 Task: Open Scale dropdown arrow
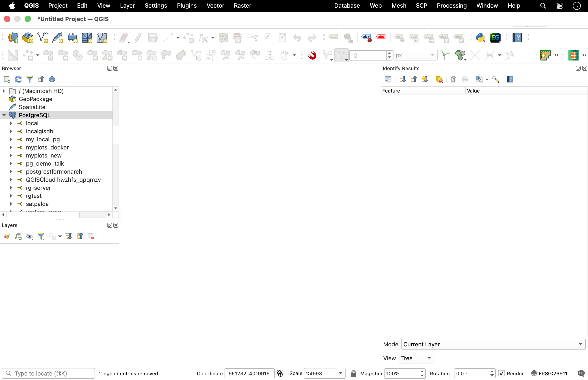[x=341, y=373]
